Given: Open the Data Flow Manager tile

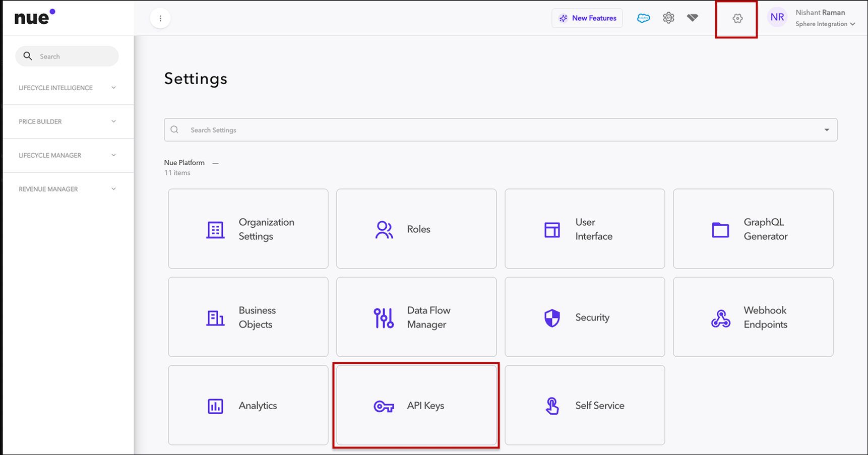Looking at the screenshot, I should pos(416,317).
